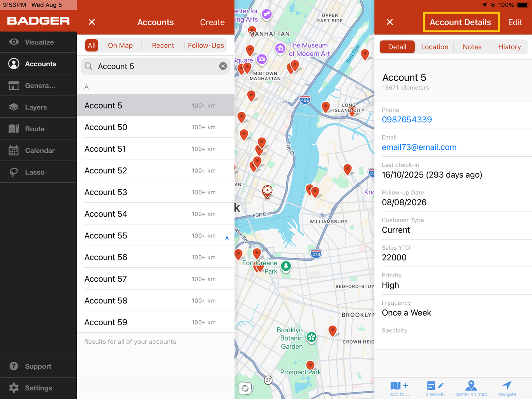Image resolution: width=532 pixels, height=399 pixels.
Task: Close the Account Details panel
Action: click(x=390, y=22)
